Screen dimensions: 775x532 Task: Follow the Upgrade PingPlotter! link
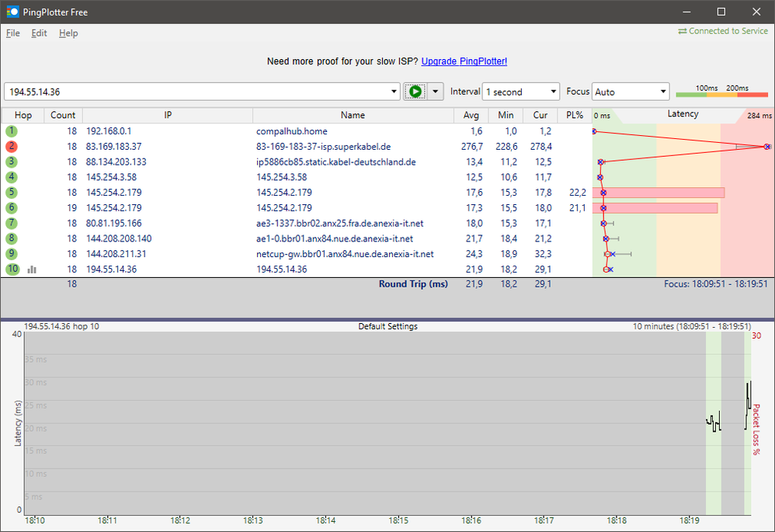point(464,61)
